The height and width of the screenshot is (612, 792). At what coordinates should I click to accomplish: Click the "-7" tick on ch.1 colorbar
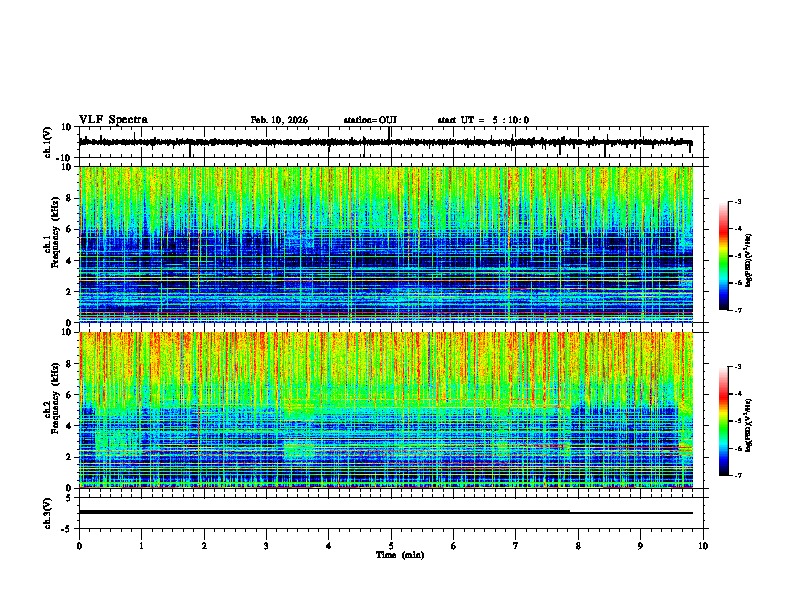pyautogui.click(x=737, y=310)
